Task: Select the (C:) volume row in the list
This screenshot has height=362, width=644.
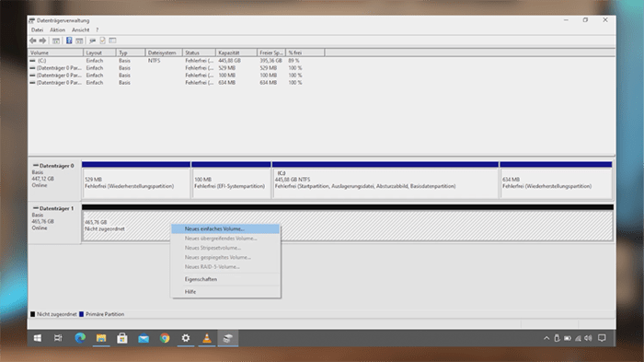Action: coord(177,61)
